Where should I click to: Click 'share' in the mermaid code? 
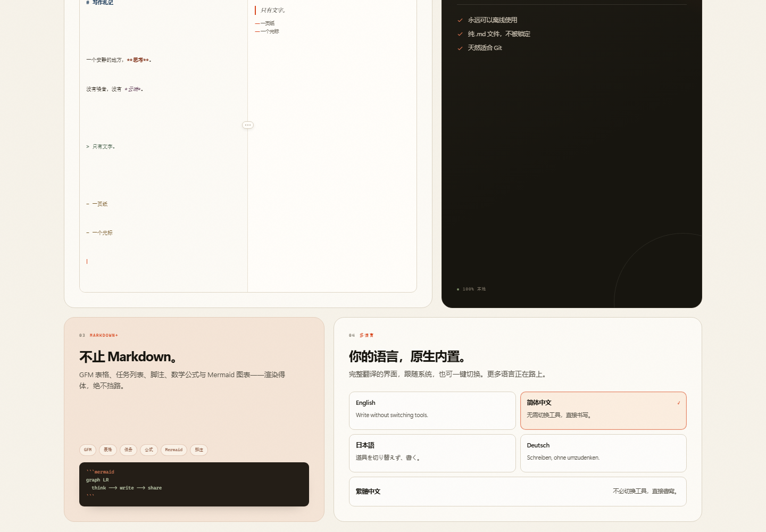155,488
